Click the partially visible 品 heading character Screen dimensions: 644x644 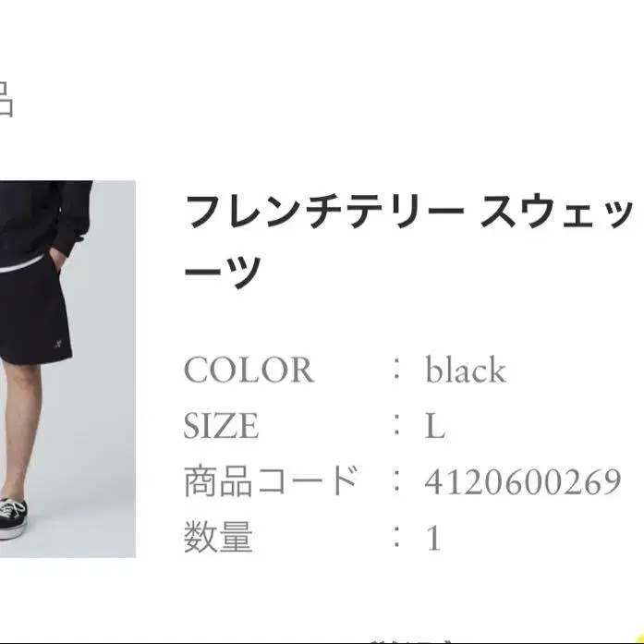6,99
